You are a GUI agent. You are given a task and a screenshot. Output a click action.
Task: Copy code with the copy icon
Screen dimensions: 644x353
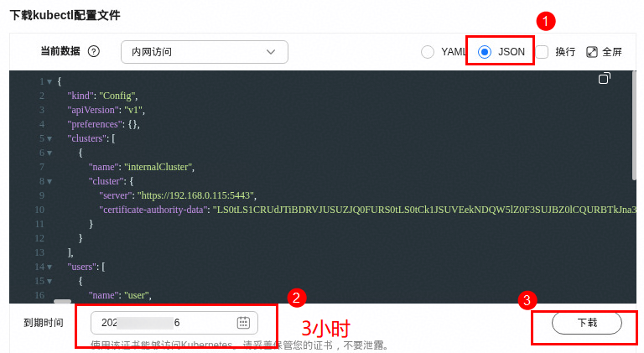pos(604,78)
